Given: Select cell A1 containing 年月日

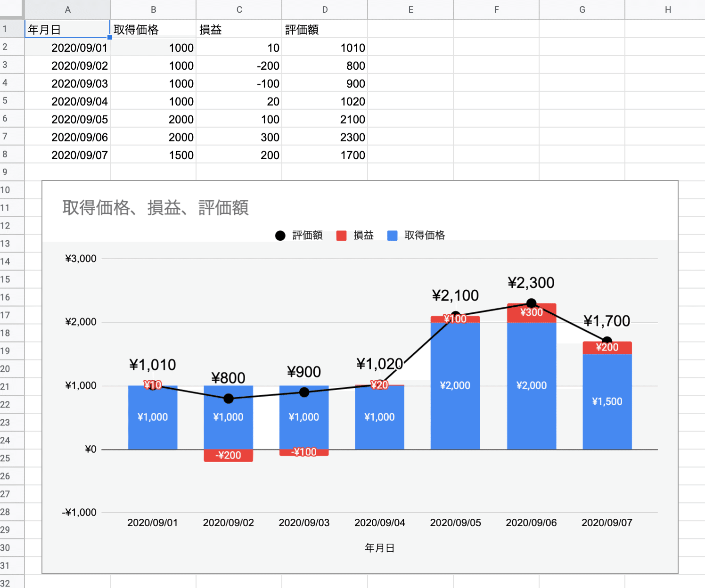Looking at the screenshot, I should (67, 29).
